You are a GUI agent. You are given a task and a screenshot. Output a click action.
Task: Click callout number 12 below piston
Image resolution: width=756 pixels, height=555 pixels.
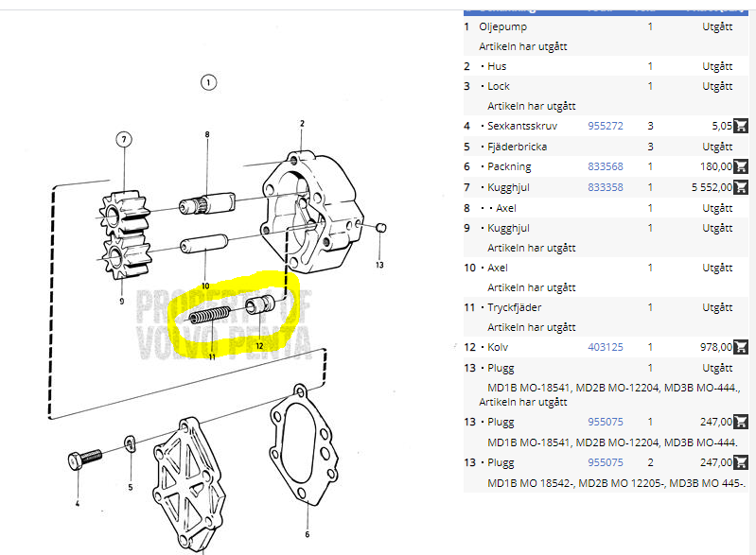[259, 345]
